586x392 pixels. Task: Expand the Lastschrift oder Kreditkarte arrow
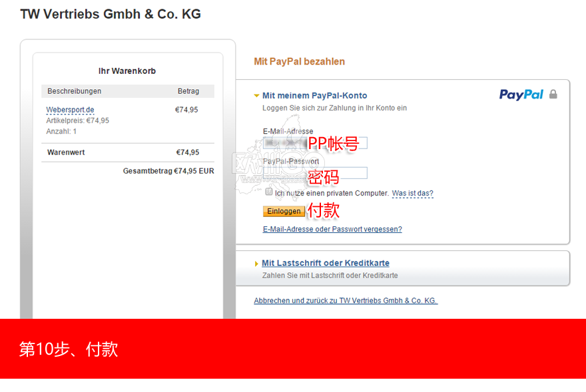tap(256, 264)
